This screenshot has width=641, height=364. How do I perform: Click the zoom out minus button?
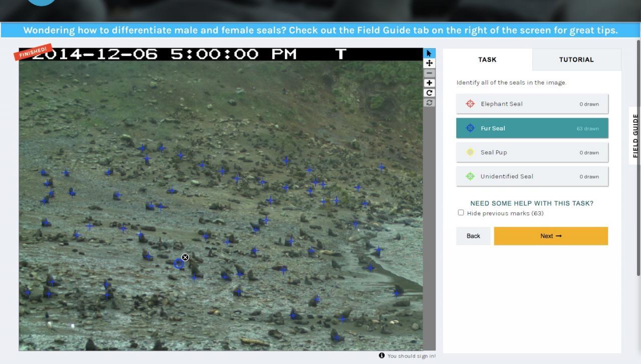tap(429, 73)
